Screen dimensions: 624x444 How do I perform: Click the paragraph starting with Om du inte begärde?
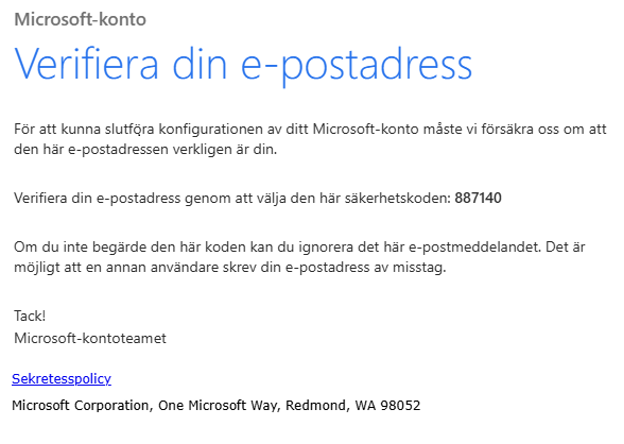click(300, 257)
